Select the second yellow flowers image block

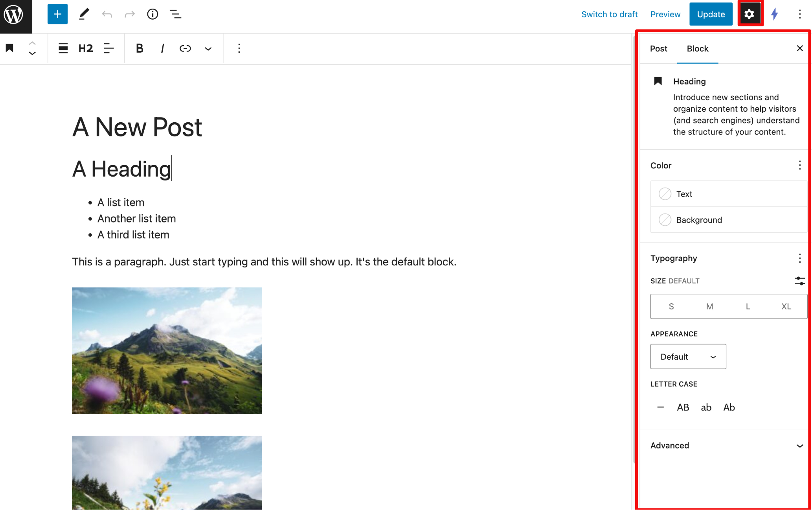[167, 473]
